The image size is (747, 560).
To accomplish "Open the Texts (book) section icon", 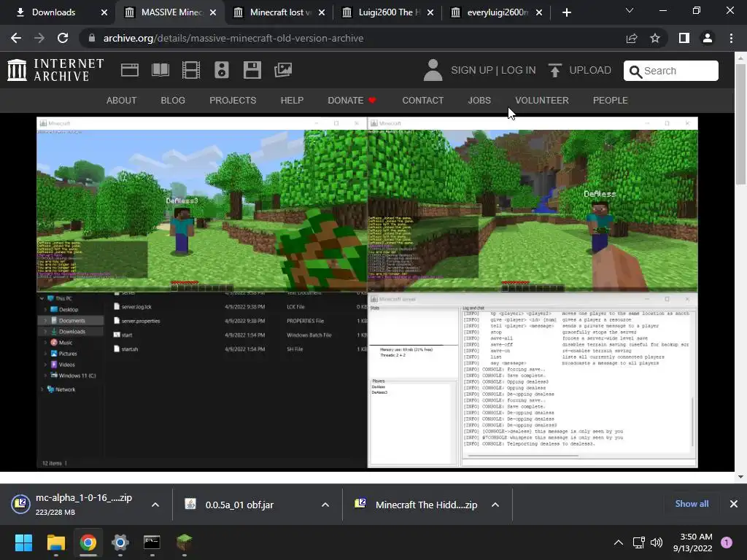I will click(x=160, y=70).
